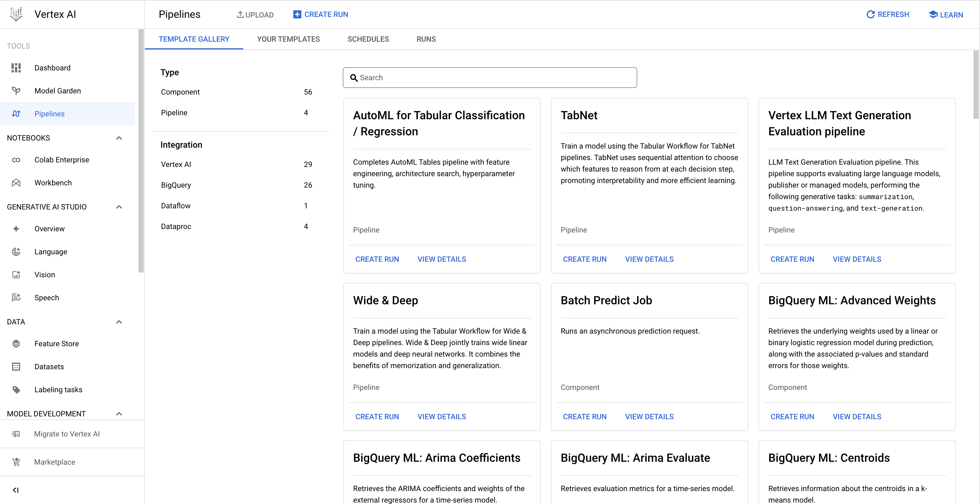
Task: Navigate to Model Garden
Action: click(x=57, y=90)
